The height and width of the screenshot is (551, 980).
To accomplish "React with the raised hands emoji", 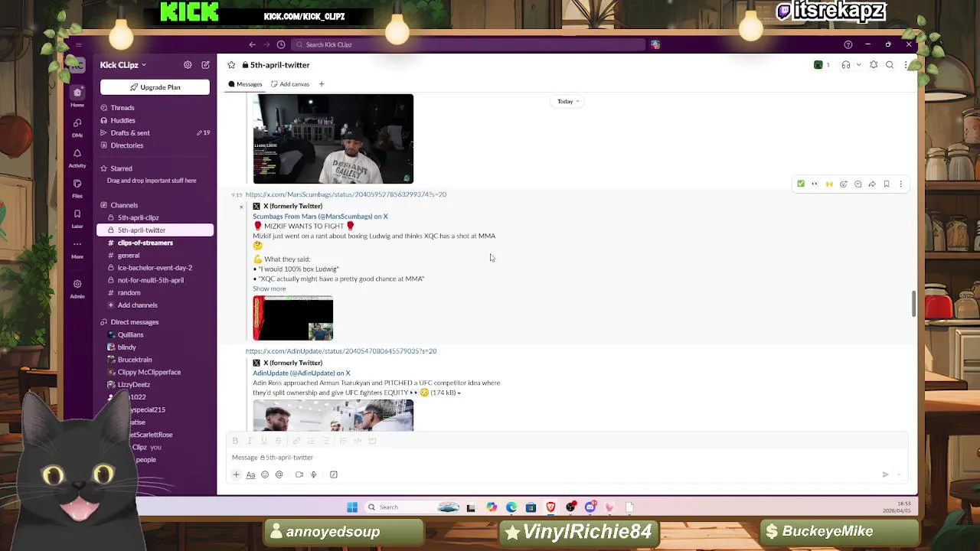I will (829, 184).
